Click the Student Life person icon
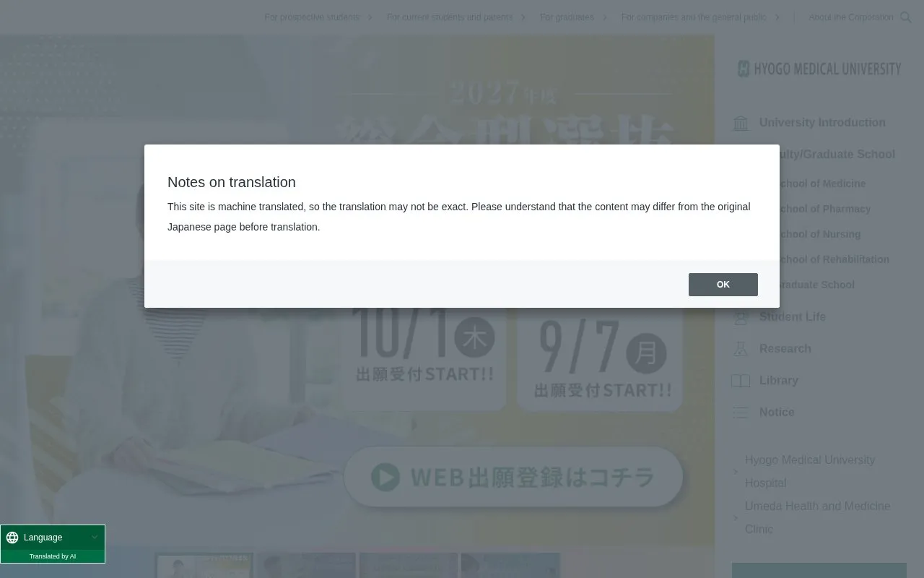Screen dimensions: 924x578 [x=741, y=316]
